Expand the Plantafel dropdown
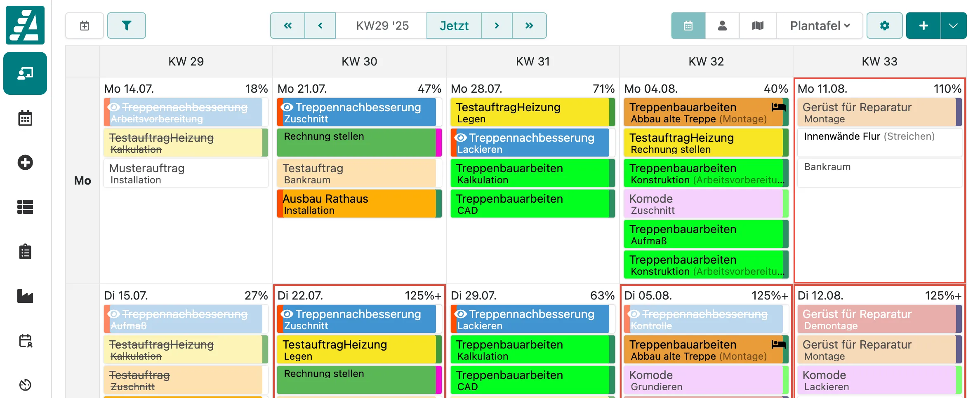980x398 pixels. 820,26
